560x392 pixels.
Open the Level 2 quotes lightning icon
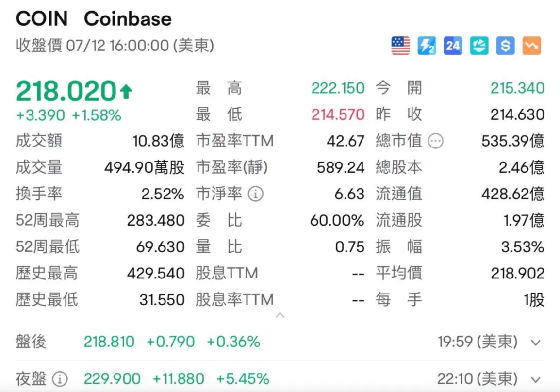pyautogui.click(x=426, y=45)
